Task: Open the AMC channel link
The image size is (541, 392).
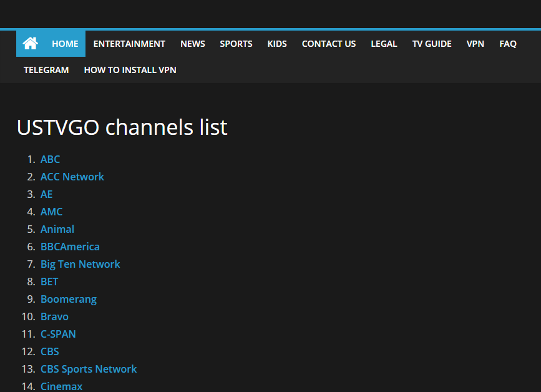Action: pos(51,212)
